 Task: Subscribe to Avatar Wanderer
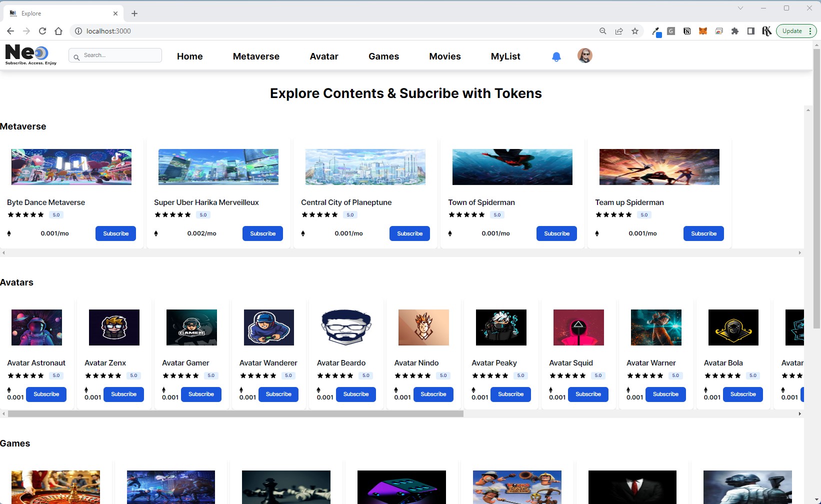[x=278, y=394]
